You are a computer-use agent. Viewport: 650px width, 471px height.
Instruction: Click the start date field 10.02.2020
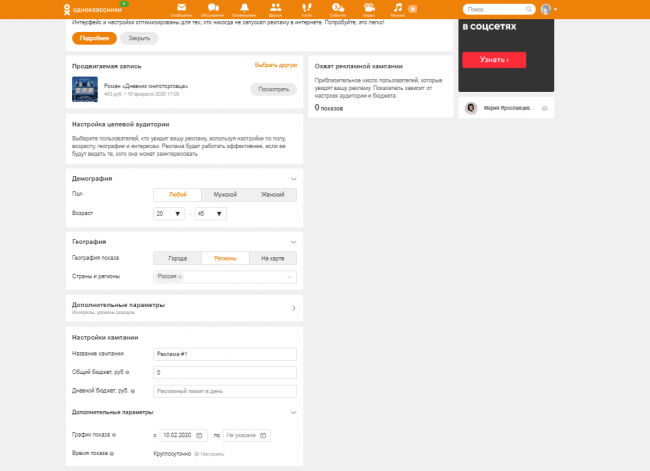183,435
